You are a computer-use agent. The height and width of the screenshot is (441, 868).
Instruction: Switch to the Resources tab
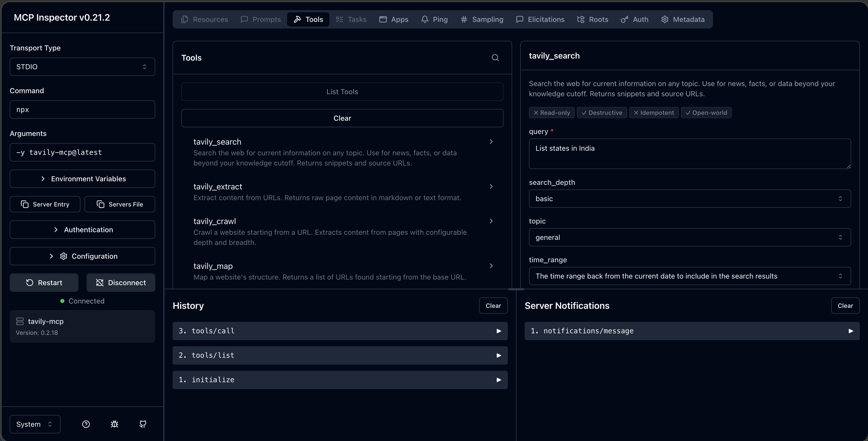coord(205,20)
